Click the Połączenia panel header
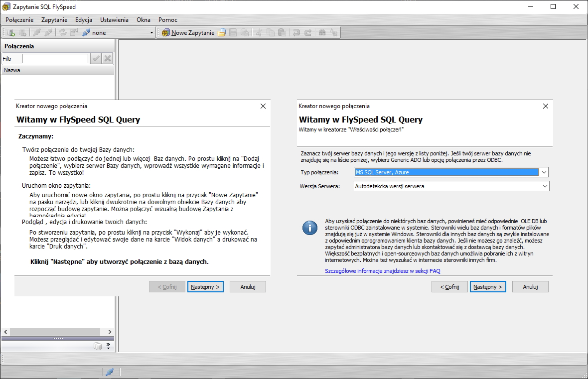Screen dimensions: 588x379 [x=58, y=46]
